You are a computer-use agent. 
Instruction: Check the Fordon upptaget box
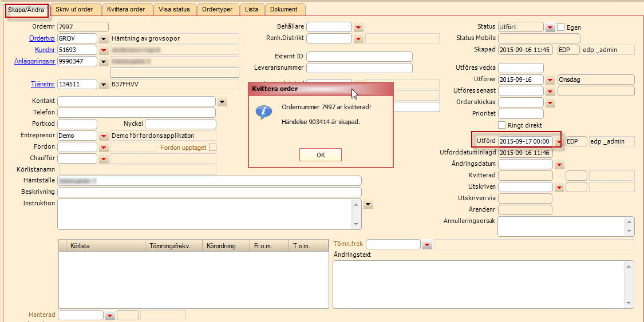[x=212, y=148]
